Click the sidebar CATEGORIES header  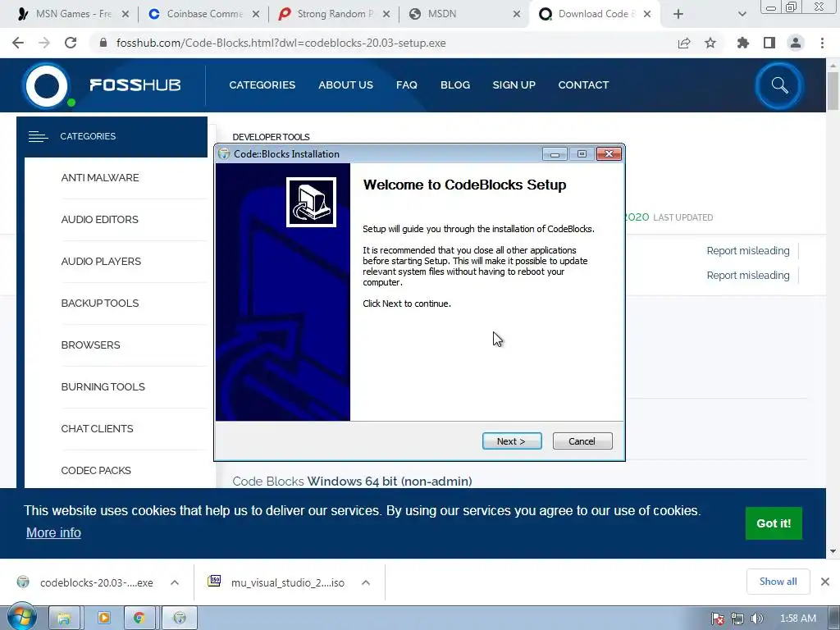coord(112,137)
